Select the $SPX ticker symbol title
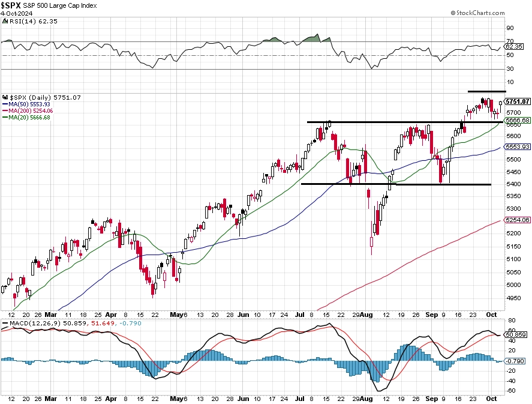Image resolution: width=532 pixels, height=404 pixels. pos(11,5)
